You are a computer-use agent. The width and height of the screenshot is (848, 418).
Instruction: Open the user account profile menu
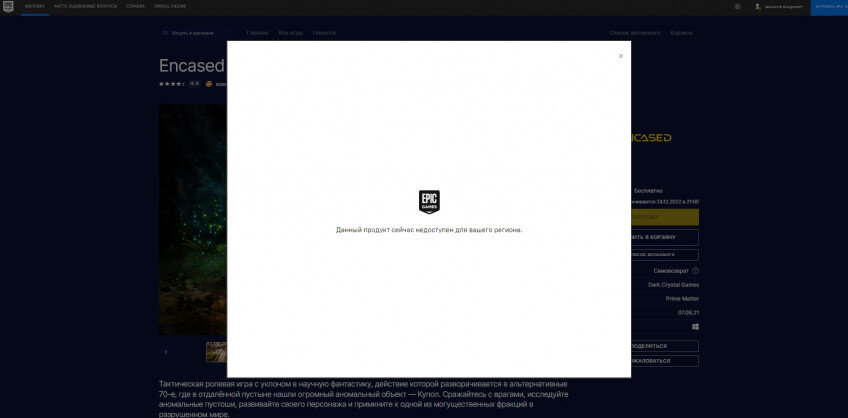(x=779, y=6)
